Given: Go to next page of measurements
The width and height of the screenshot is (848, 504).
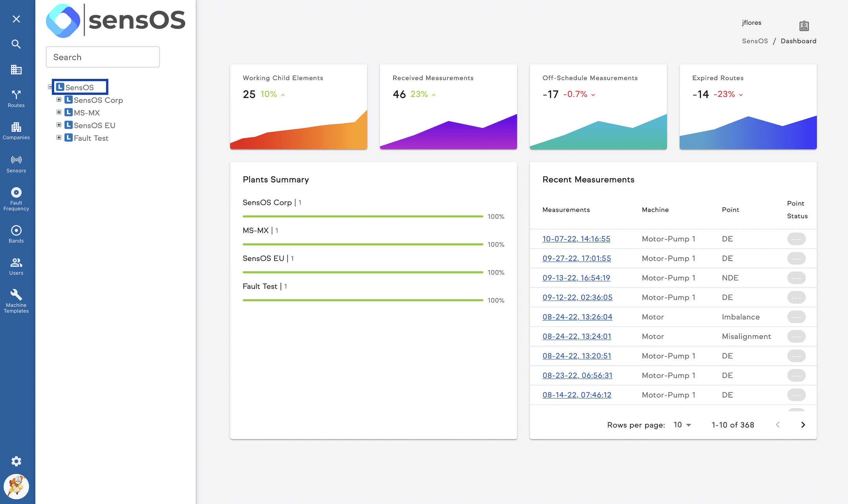Looking at the screenshot, I should click(x=803, y=425).
